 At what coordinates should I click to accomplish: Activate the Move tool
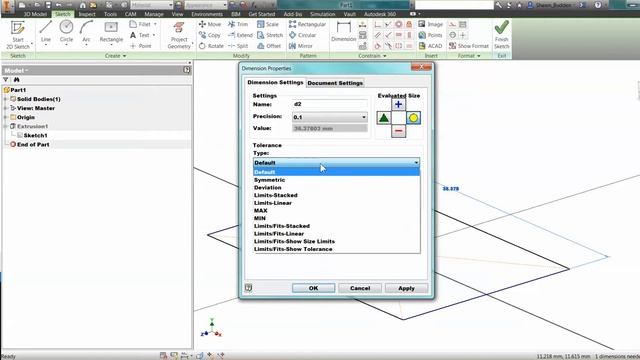click(x=210, y=24)
